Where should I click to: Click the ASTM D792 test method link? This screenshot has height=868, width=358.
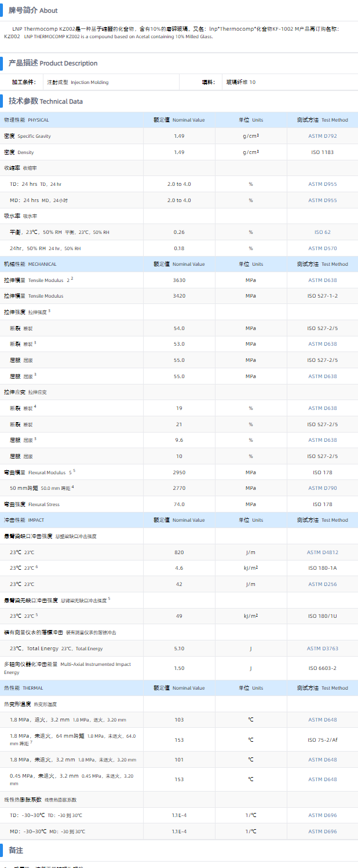click(x=322, y=136)
